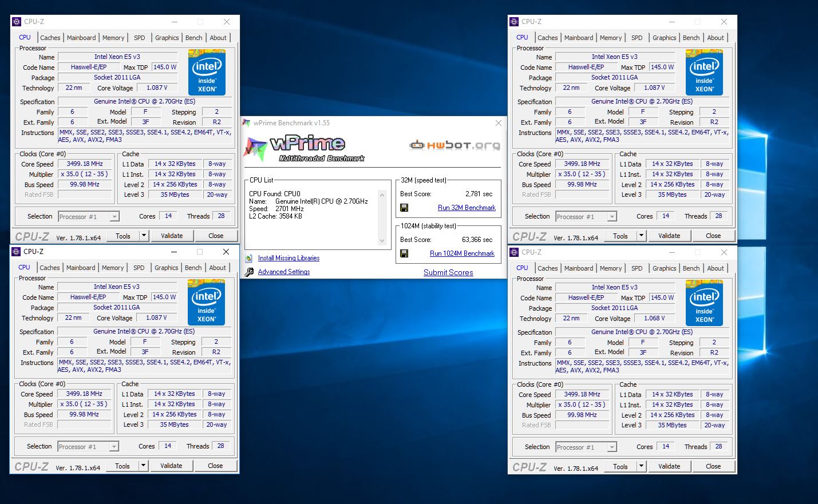Select SPD tab in lower-left CPU-Z
The image size is (818, 504).
point(139,268)
